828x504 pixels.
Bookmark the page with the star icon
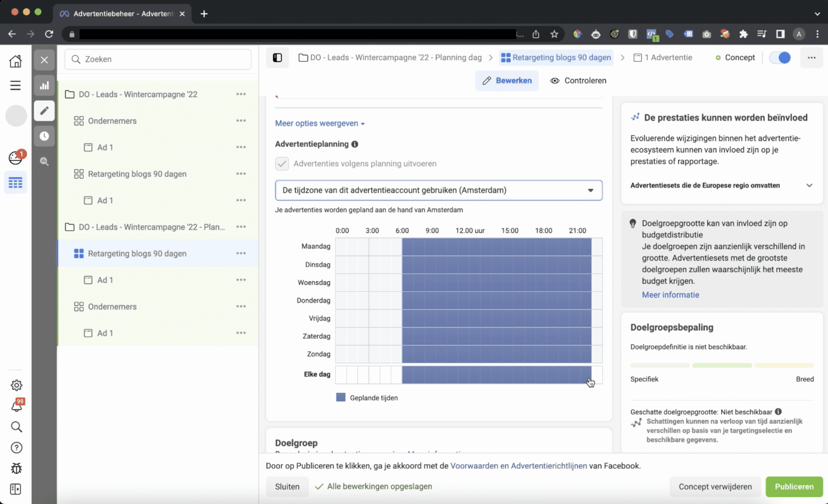[554, 34]
